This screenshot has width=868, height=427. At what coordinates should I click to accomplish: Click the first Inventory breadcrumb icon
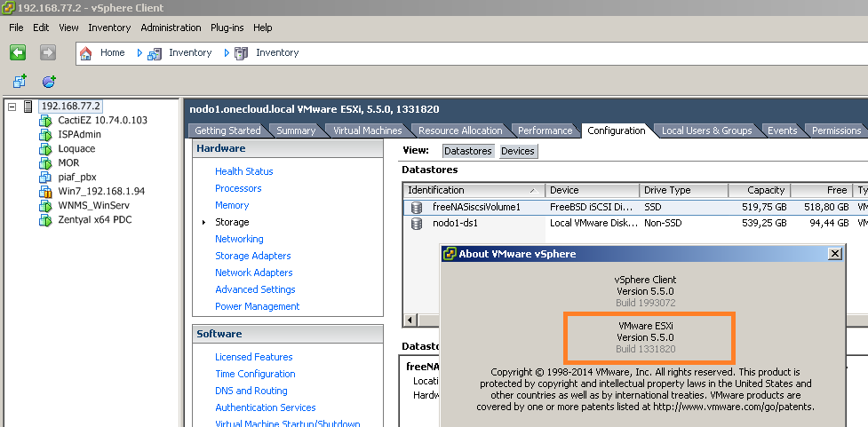[x=155, y=53]
